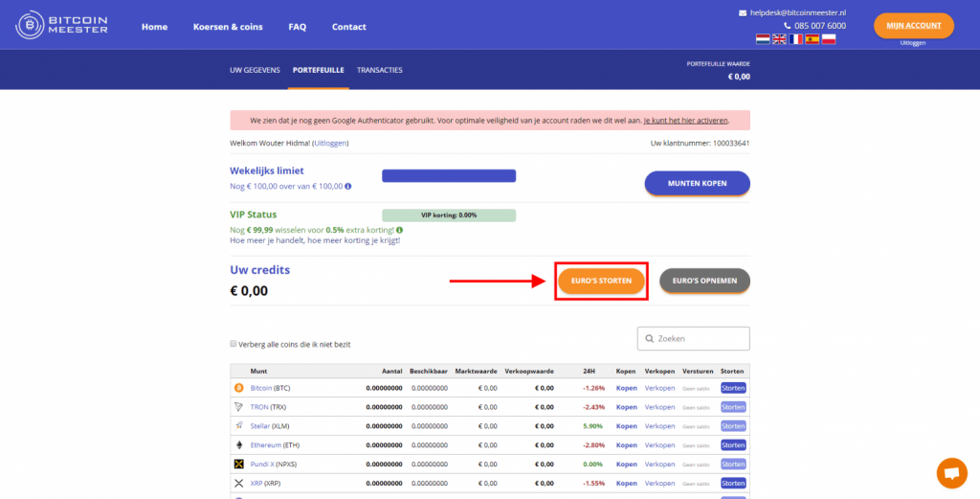The width and height of the screenshot is (980, 499).
Task: Click Verkopen in the Stellar row
Action: [x=660, y=426]
